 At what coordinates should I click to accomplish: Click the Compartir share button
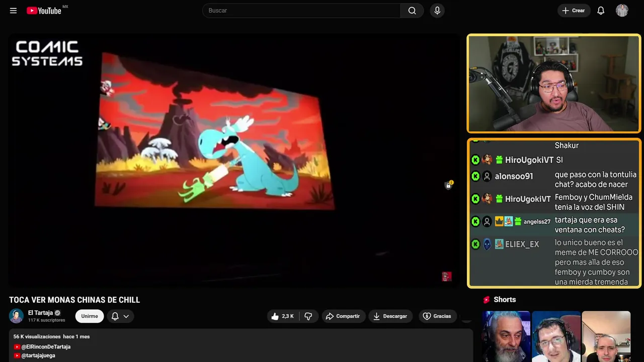(343, 316)
